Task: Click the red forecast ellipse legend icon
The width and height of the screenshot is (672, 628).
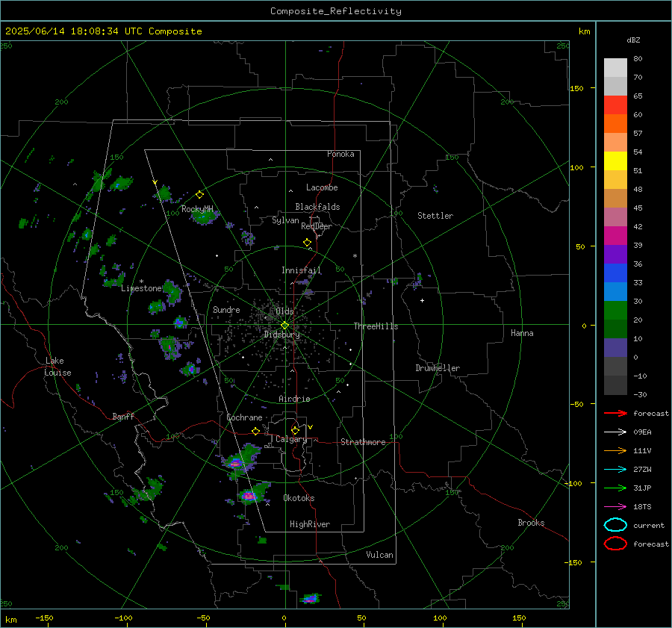Action: (615, 544)
